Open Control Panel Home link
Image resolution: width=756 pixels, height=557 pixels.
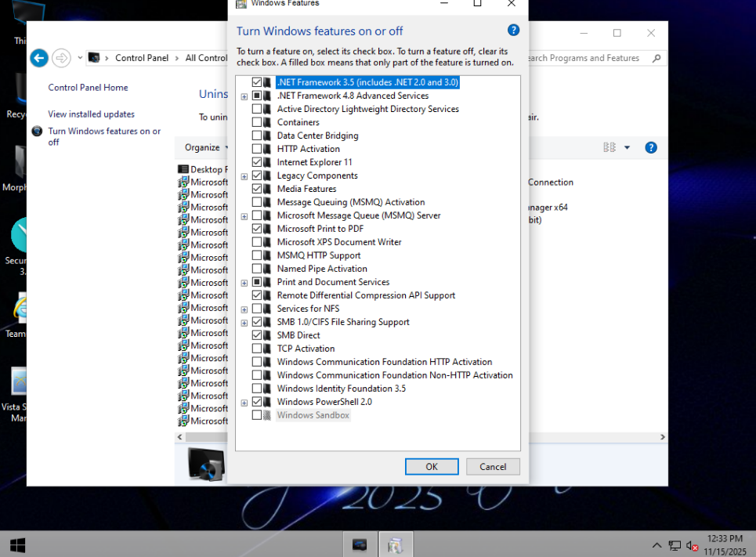[89, 87]
